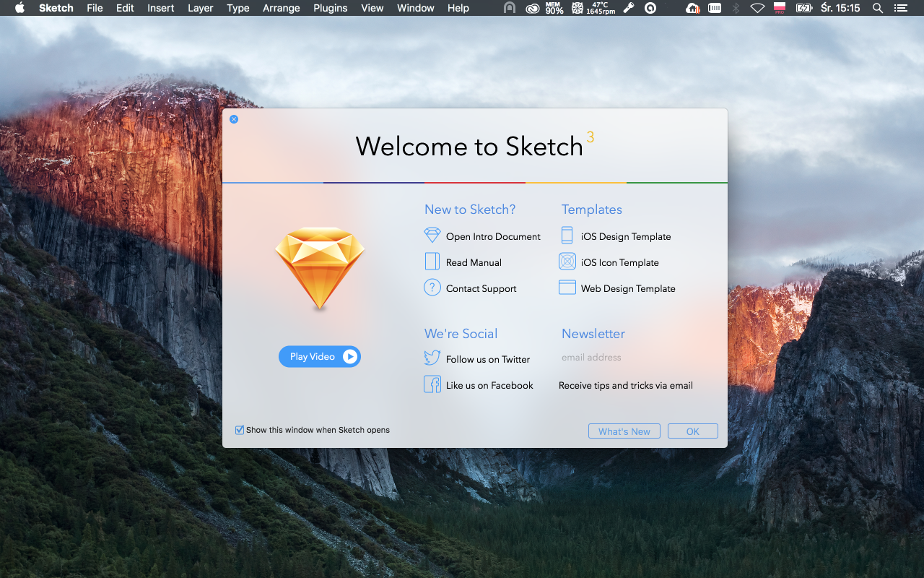924x578 pixels.
Task: Open the Type menu
Action: [x=238, y=8]
